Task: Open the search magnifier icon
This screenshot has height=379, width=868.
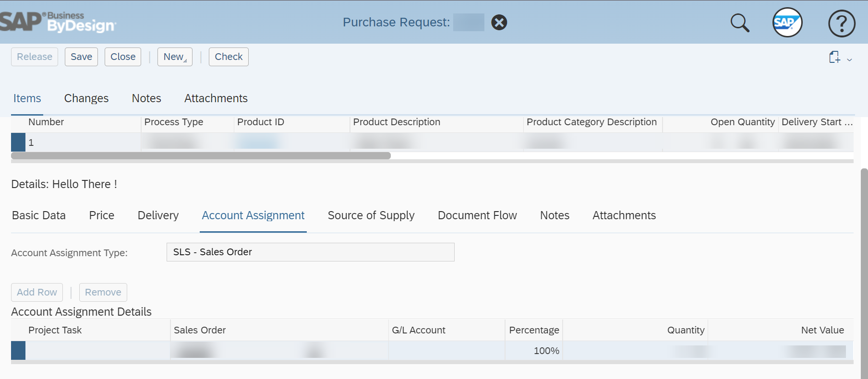Action: coord(740,23)
